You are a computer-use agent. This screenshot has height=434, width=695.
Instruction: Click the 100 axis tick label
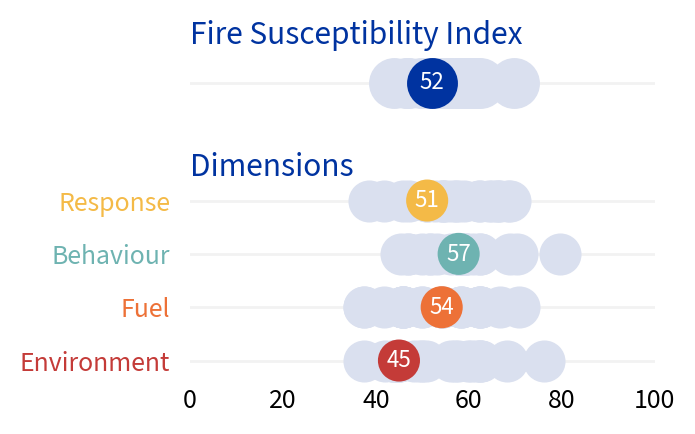654,400
